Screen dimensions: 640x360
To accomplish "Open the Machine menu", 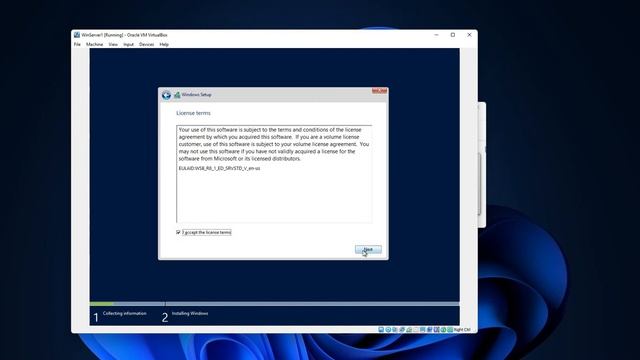I will coord(95,44).
